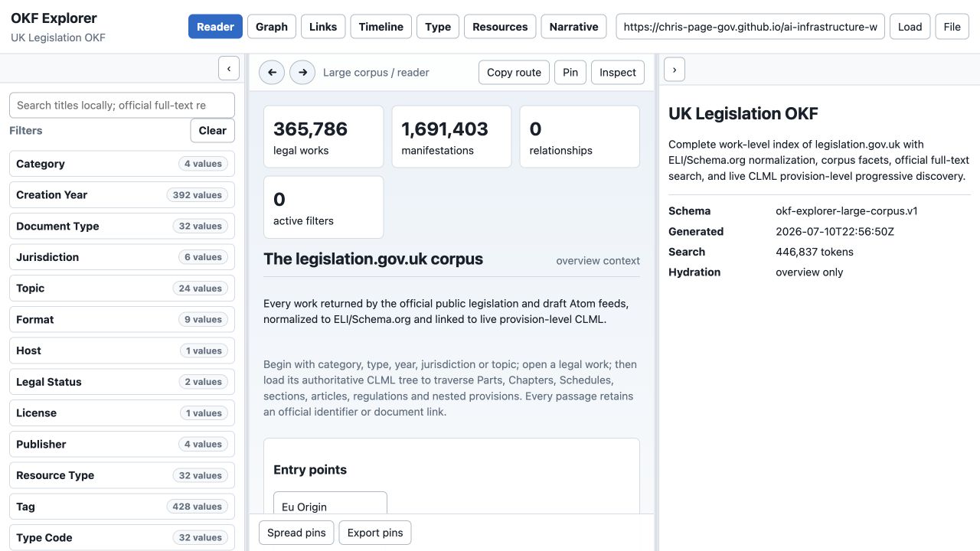Click the File button
Screen dimensions: 980x551
click(x=952, y=27)
